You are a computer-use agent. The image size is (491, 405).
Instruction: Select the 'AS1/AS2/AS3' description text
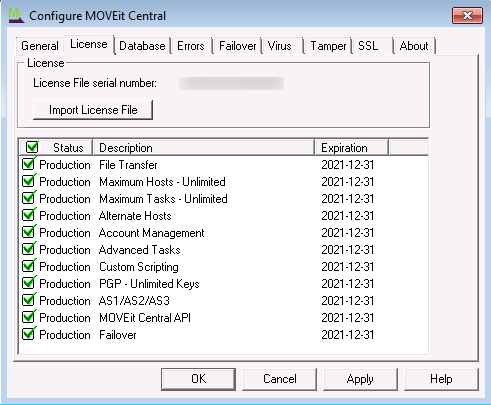[x=134, y=301]
